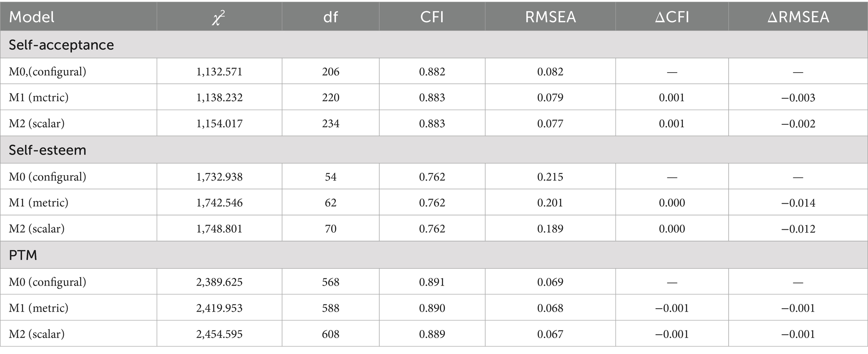Select the df column header
The height and width of the screenshot is (354, 868).
pos(330,17)
